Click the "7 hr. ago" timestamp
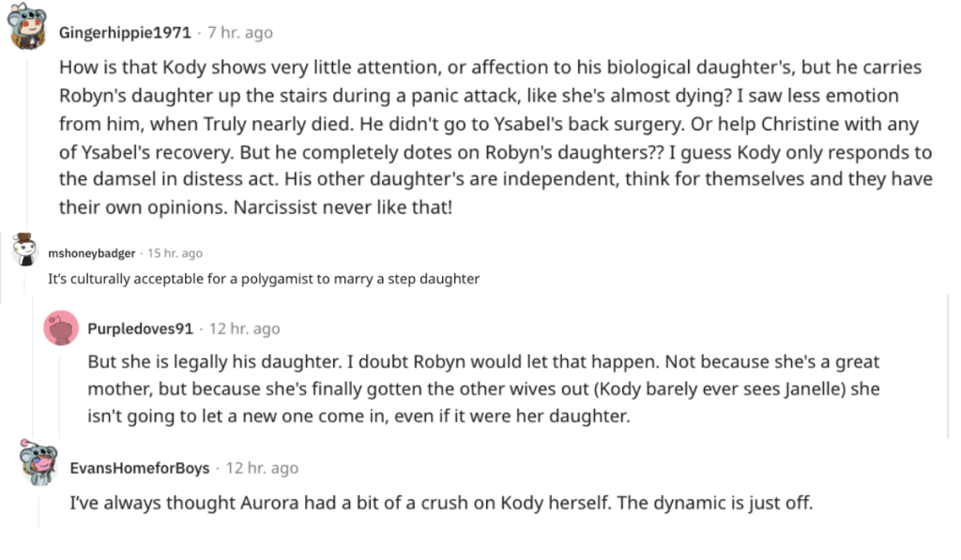The width and height of the screenshot is (961, 560). [240, 33]
